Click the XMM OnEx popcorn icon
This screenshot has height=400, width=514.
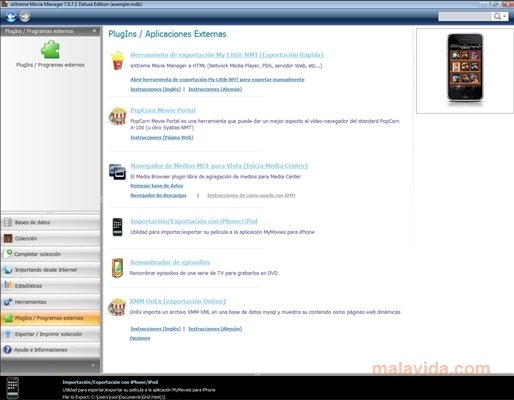click(117, 307)
